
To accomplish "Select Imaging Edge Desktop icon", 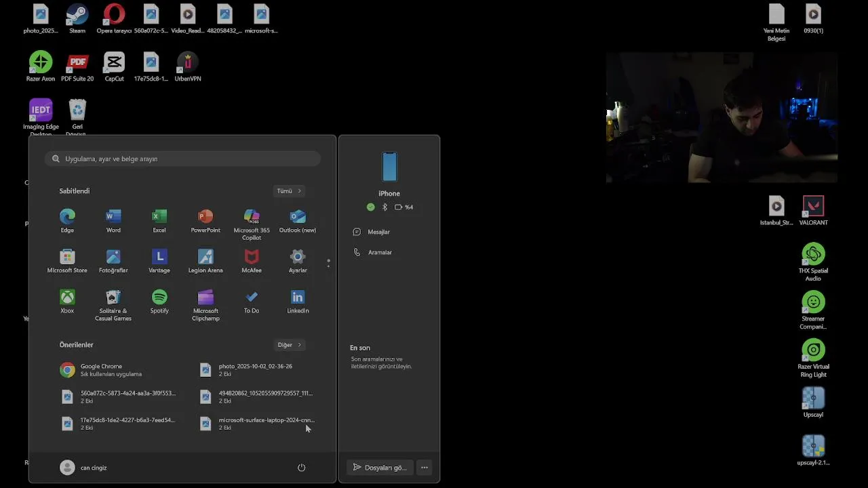I will pyautogui.click(x=41, y=118).
